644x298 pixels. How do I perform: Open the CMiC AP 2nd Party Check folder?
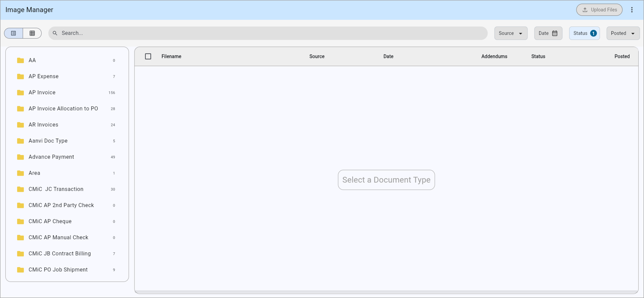tap(67, 206)
